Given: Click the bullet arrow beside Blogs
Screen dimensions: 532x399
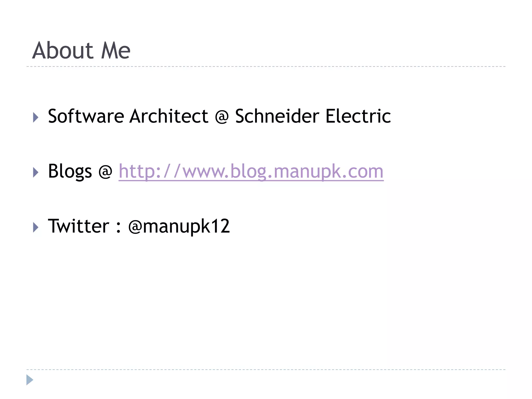Looking at the screenshot, I should [36, 172].
